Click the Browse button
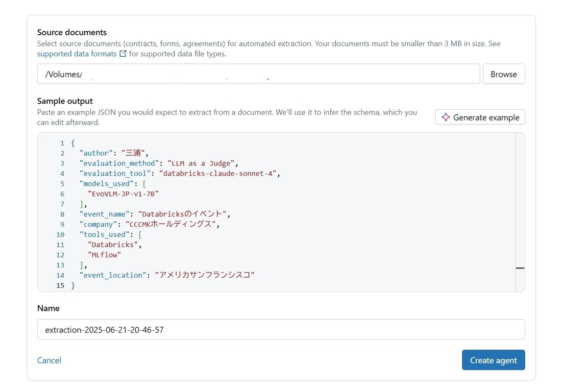The image size is (588, 387). pyautogui.click(x=504, y=74)
